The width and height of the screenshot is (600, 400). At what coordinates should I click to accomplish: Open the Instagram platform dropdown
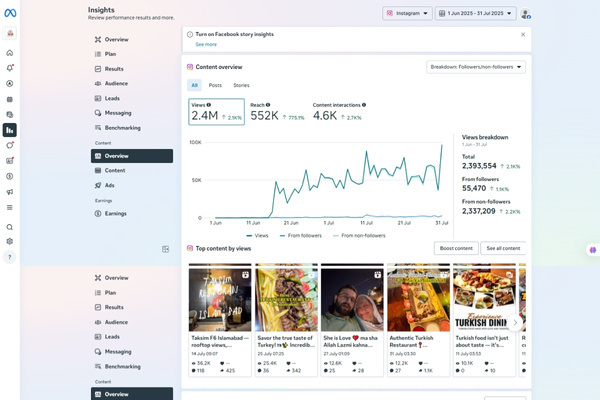(407, 14)
